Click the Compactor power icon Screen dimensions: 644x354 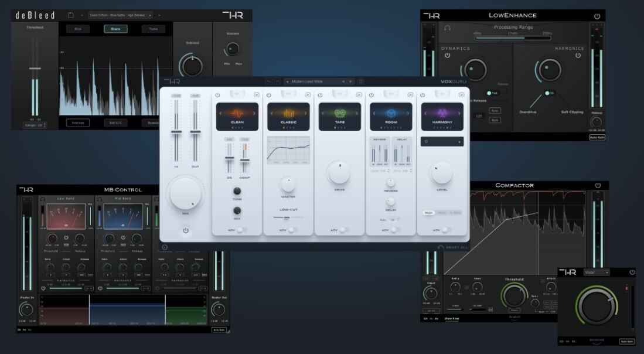pos(598,185)
